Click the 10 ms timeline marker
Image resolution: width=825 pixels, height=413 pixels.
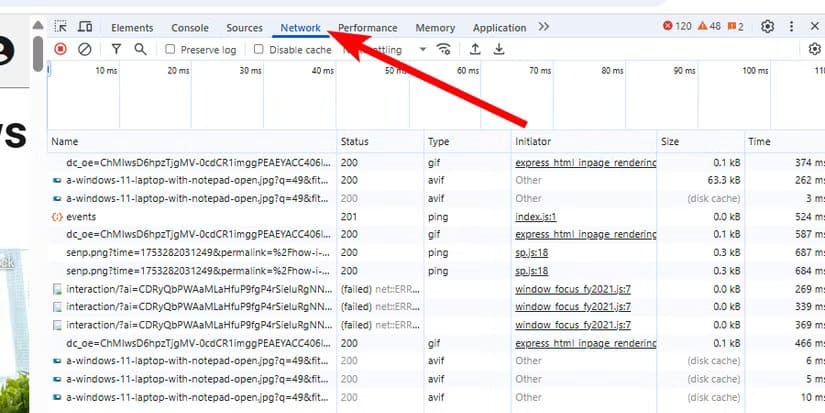tap(106, 70)
